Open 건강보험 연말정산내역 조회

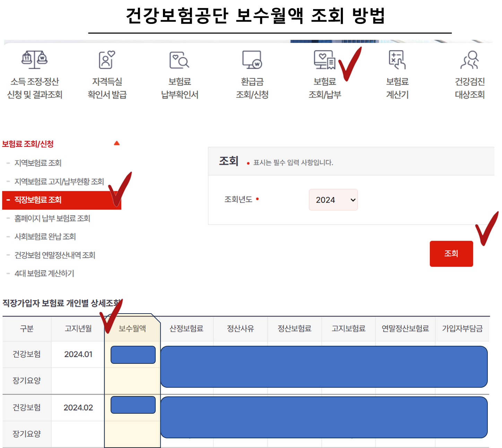click(x=55, y=255)
